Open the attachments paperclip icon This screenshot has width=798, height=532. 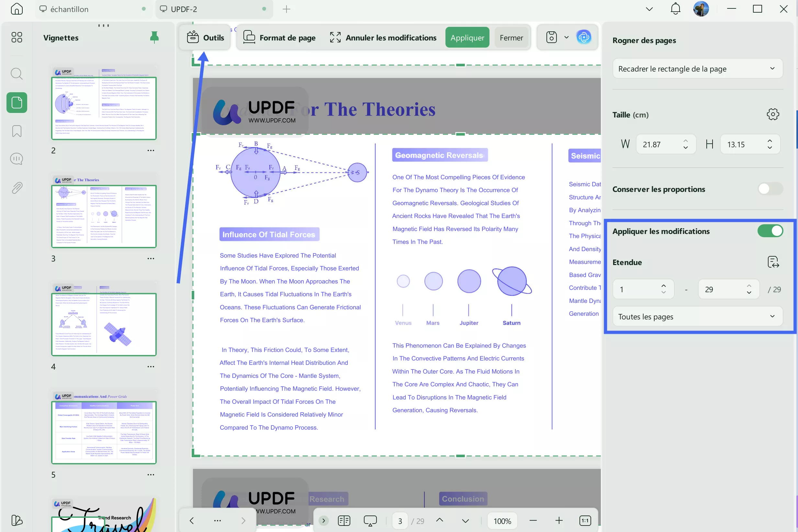16,188
